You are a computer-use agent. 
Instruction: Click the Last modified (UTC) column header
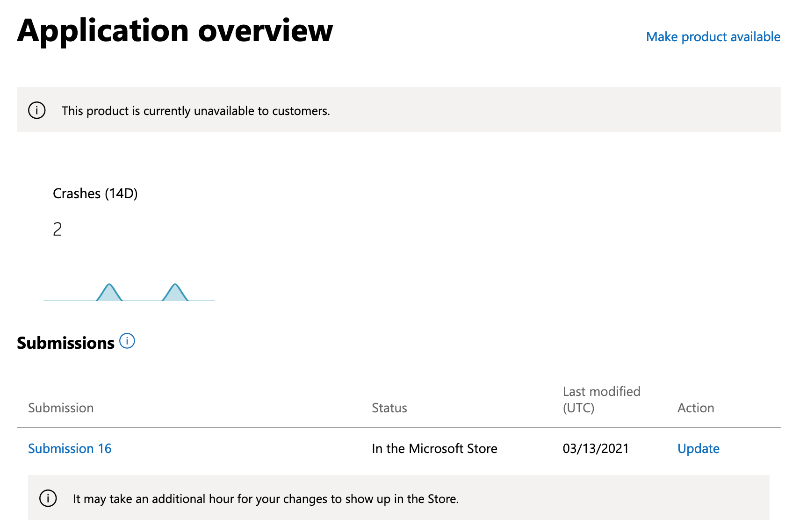click(x=601, y=400)
